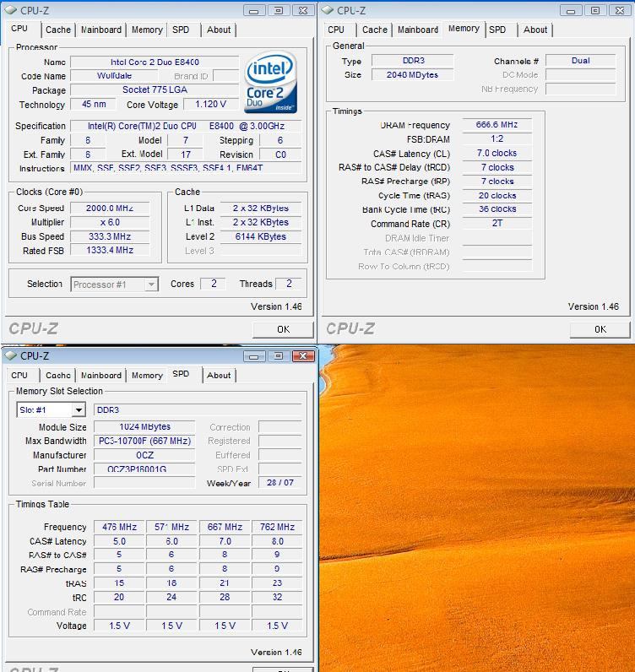
Task: Click the Part Number field OCZ3P16001G
Action: 144,469
